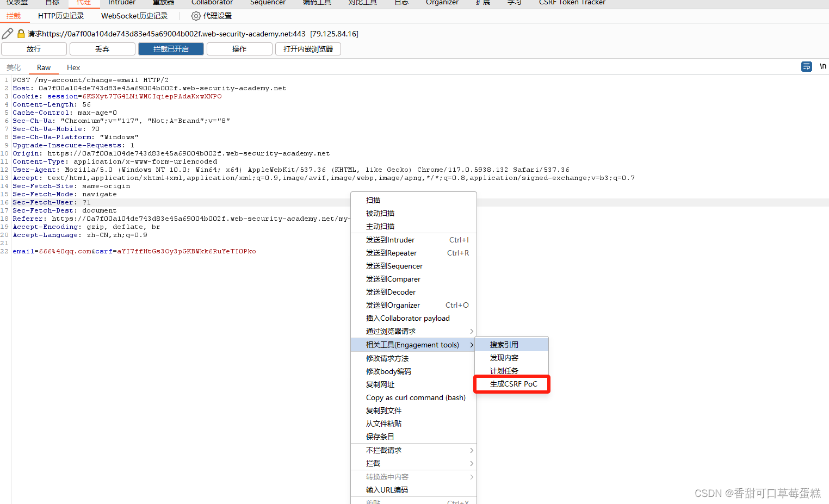Select the Hex view tab
Screen dimensions: 829x504
coord(73,67)
